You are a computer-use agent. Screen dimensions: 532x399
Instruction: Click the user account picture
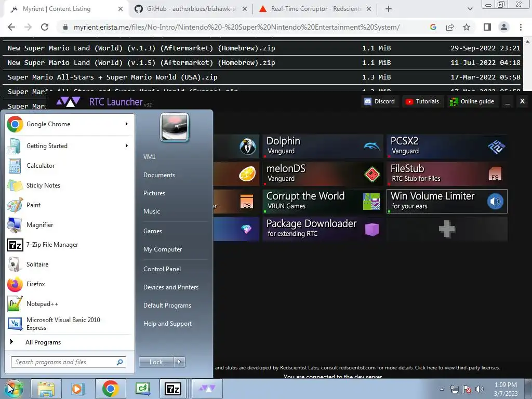[175, 127]
